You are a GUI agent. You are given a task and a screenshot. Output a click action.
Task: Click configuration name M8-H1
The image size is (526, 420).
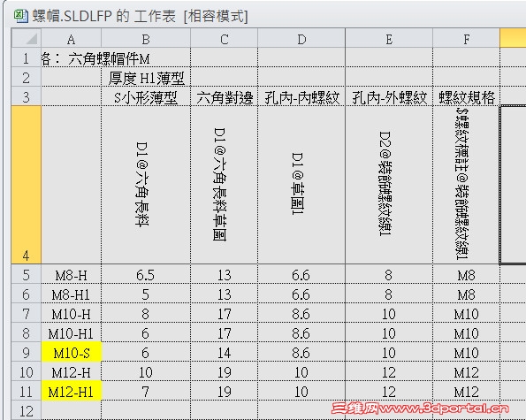(x=71, y=294)
